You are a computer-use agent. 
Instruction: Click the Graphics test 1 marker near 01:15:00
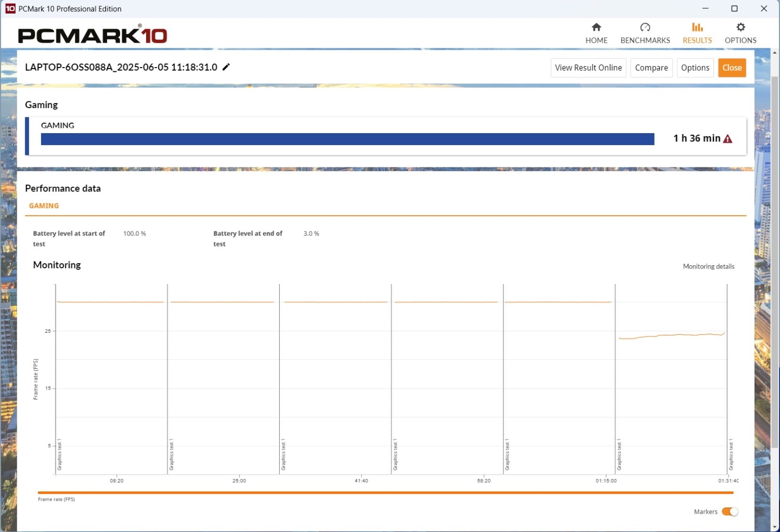coord(619,455)
